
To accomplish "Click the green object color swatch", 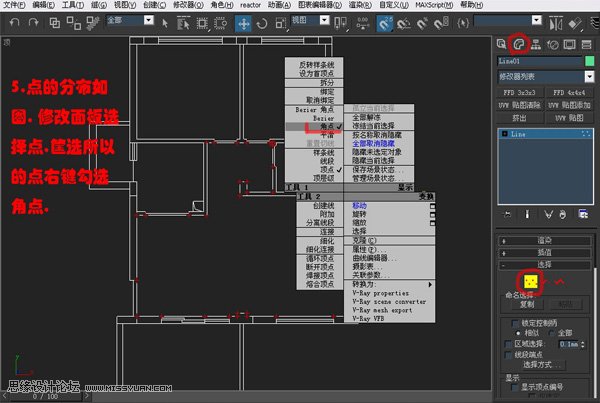I will (589, 61).
